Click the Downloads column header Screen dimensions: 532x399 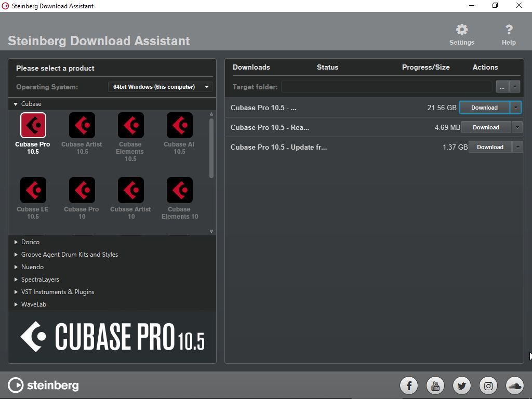251,67
